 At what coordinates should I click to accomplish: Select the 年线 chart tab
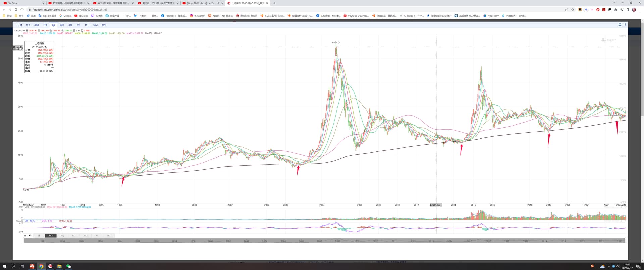coord(37,25)
